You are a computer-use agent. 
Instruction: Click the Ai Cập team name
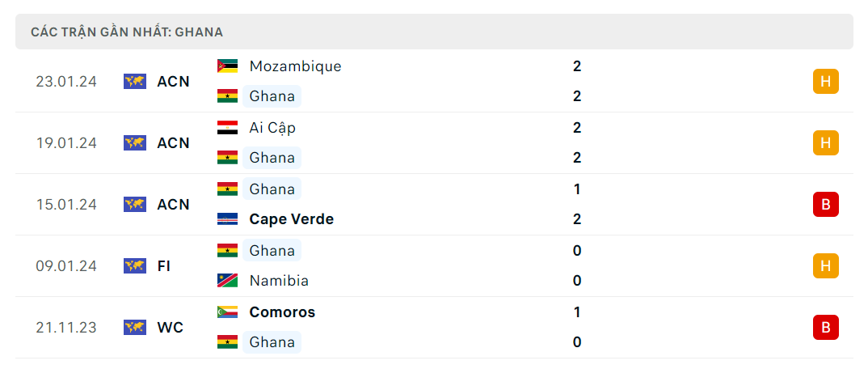tap(272, 128)
